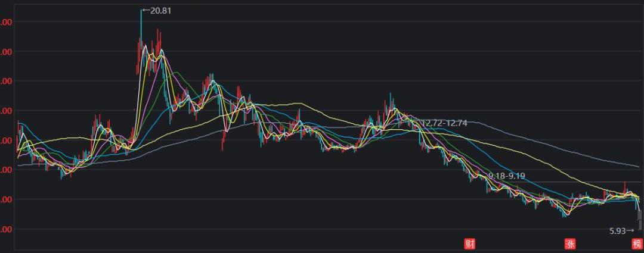This screenshot has width=644, height=253.
Task: Click the lowest y-axis price label
Action: click(x=6, y=229)
